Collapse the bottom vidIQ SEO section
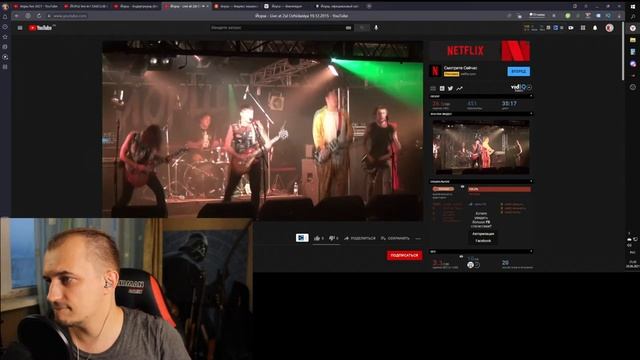 coord(531,251)
